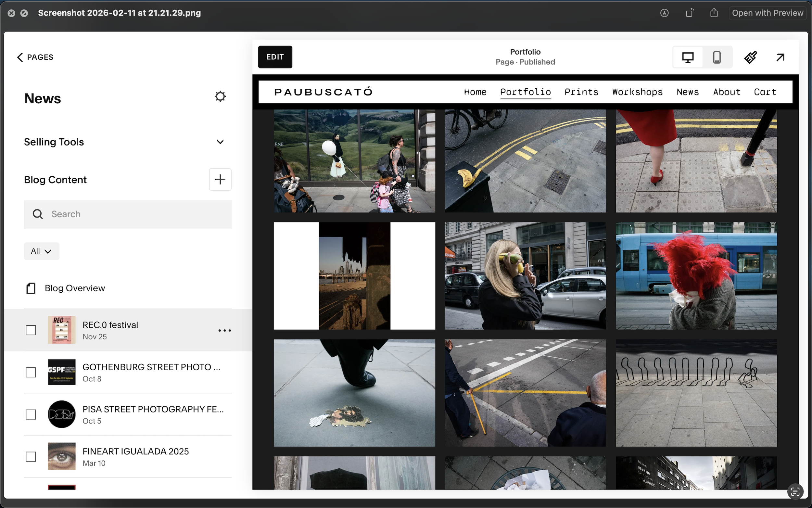This screenshot has height=508, width=812.
Task: Open News page settings gear icon
Action: point(220,97)
